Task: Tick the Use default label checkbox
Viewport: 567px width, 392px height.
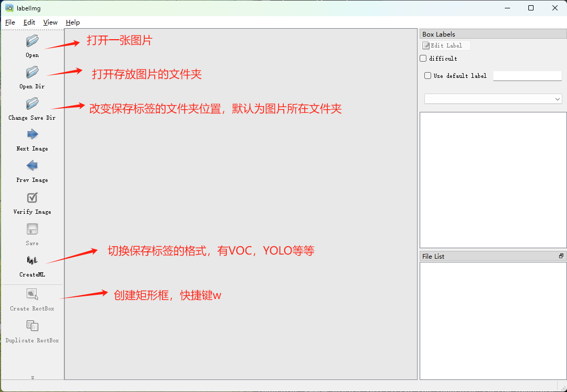Action: [428, 76]
